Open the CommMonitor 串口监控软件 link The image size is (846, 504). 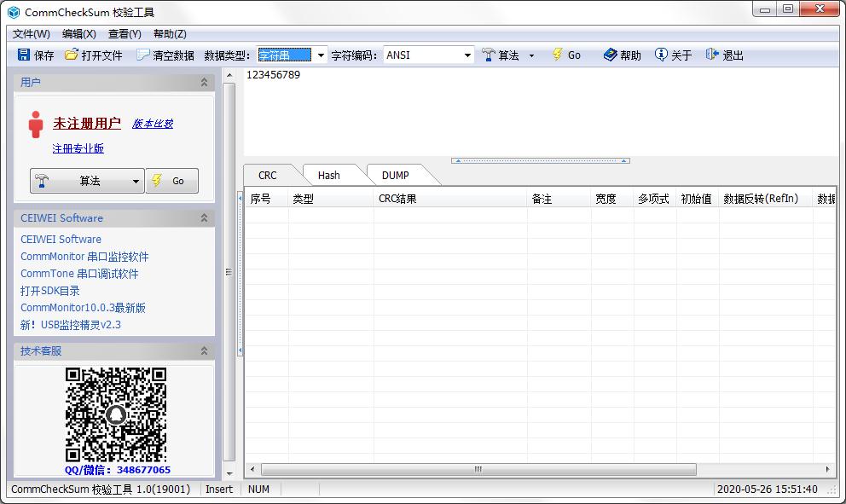pyautogui.click(x=83, y=257)
